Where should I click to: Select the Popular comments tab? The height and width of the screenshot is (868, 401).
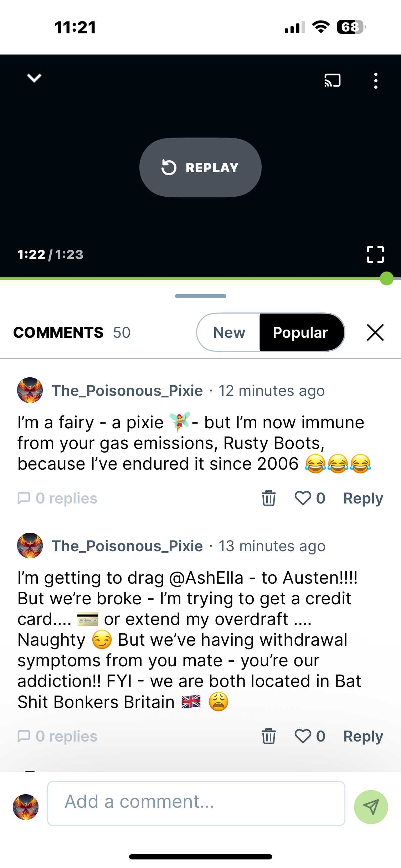point(300,332)
